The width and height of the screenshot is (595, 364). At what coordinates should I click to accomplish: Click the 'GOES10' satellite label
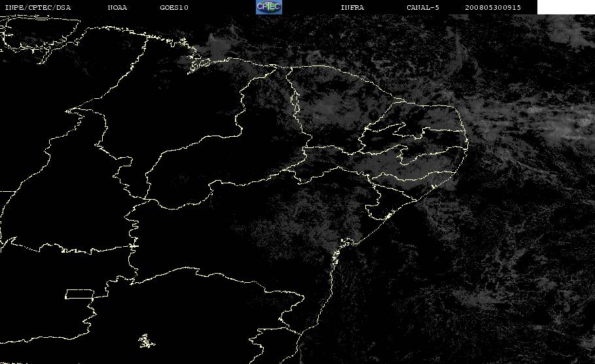[174, 7]
